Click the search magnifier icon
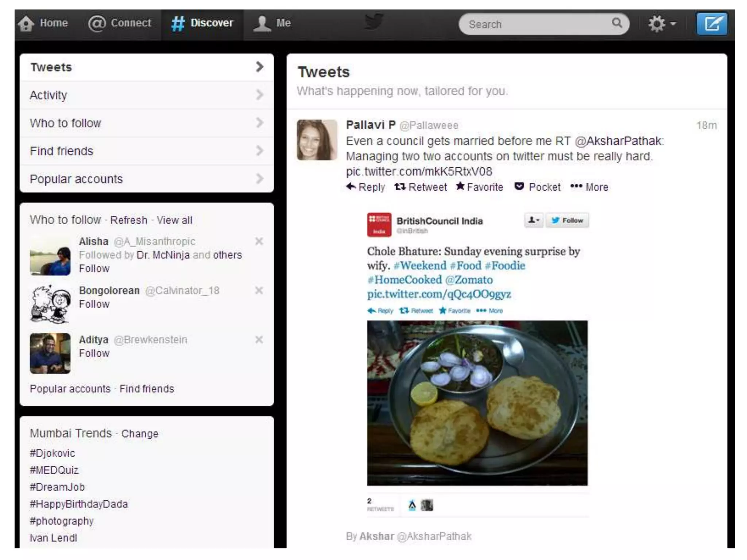 pyautogui.click(x=616, y=23)
